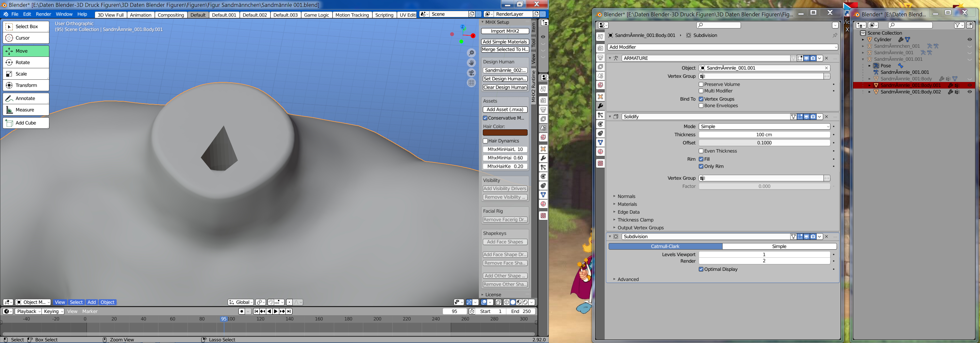Click the Hair Color swatch
The width and height of the screenshot is (980, 343).
[505, 133]
